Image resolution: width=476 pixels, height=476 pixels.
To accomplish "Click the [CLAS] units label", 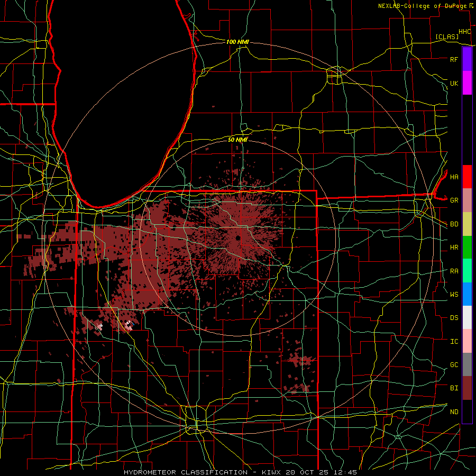I will tap(447, 36).
